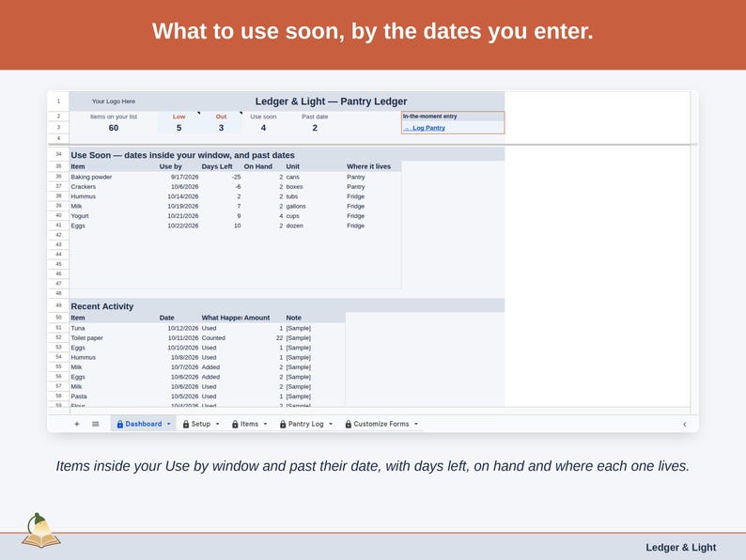746x560 pixels.
Task: Select row header 51
Action: point(58,328)
